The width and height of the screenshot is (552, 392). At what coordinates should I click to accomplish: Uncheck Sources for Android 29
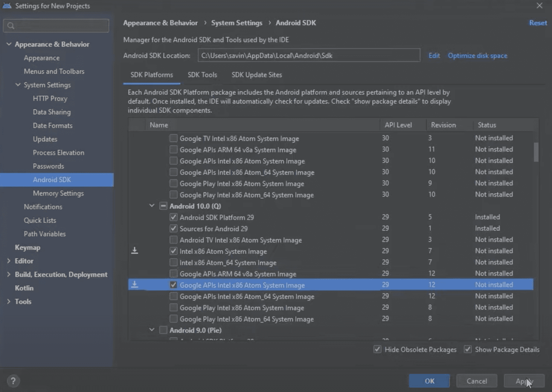point(173,228)
